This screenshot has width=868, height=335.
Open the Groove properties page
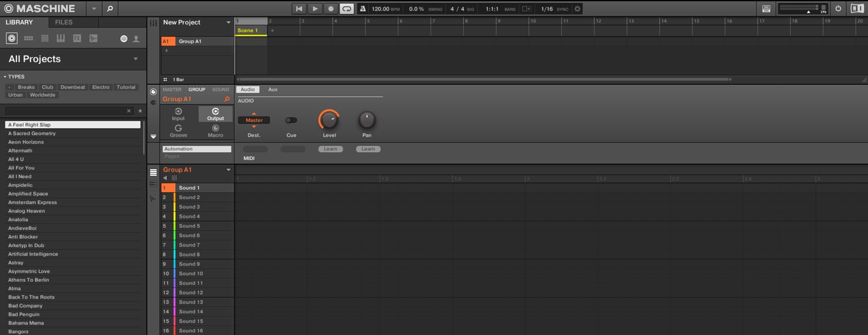(178, 131)
